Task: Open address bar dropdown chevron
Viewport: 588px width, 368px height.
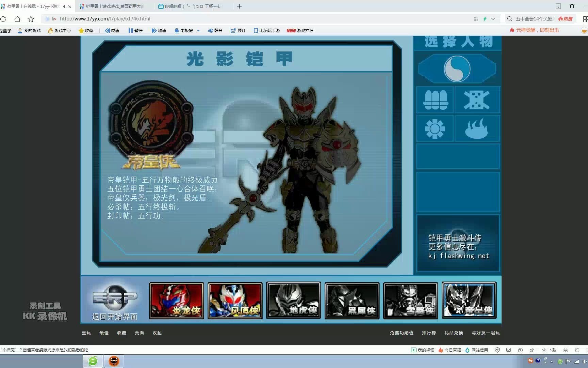Action: [x=493, y=19]
